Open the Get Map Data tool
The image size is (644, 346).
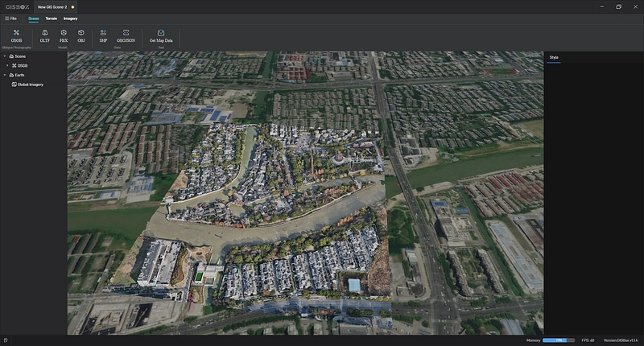(x=161, y=36)
